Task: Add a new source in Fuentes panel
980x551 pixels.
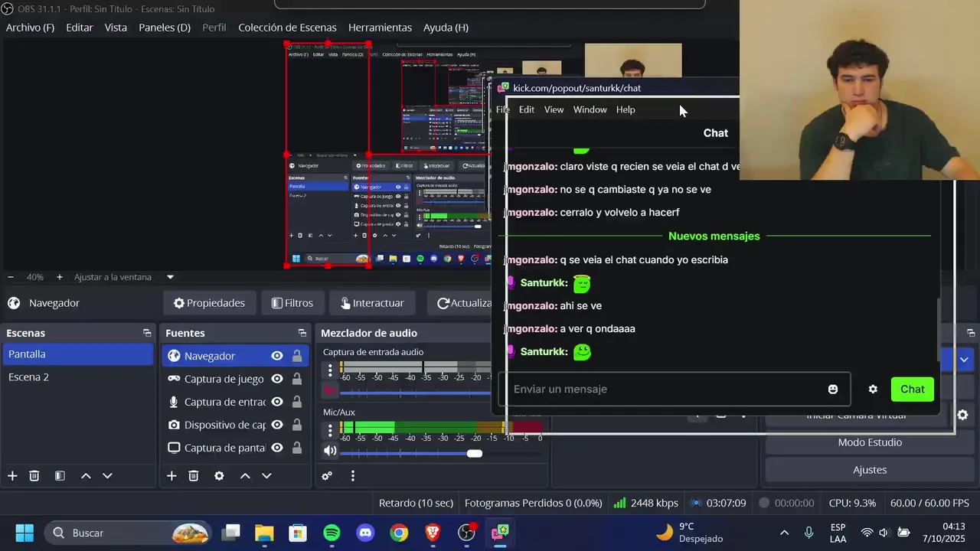Action: point(171,476)
